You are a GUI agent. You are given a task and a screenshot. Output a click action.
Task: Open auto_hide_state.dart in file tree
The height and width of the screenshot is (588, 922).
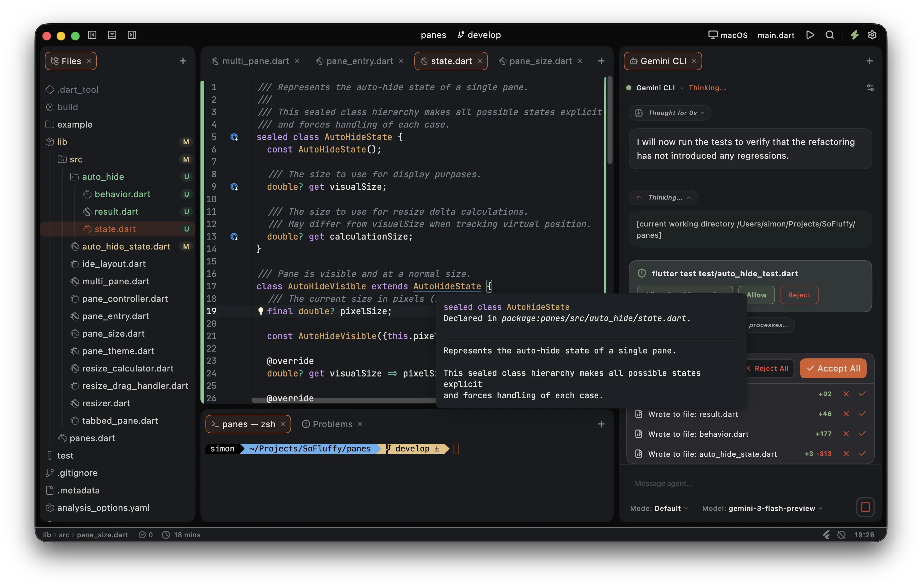click(x=118, y=246)
